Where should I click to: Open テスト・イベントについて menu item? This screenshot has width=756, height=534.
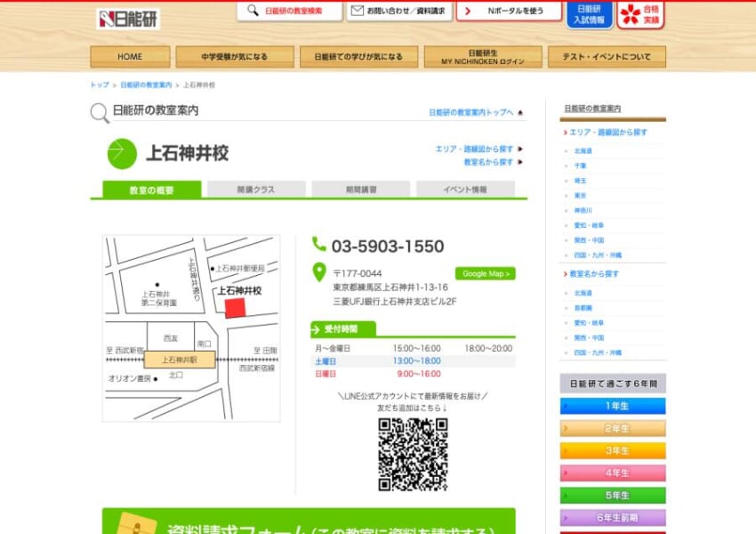607,57
